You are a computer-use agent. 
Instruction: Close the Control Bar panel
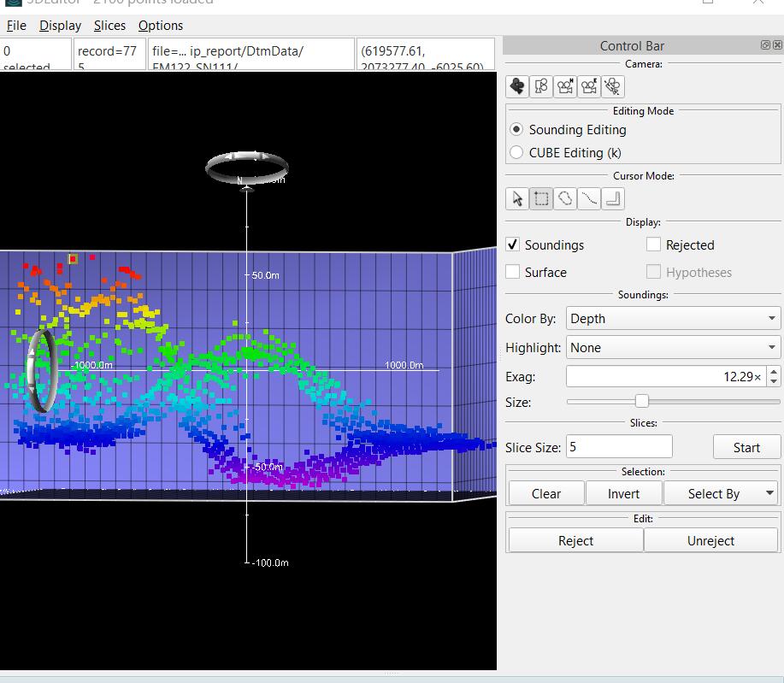click(x=777, y=45)
